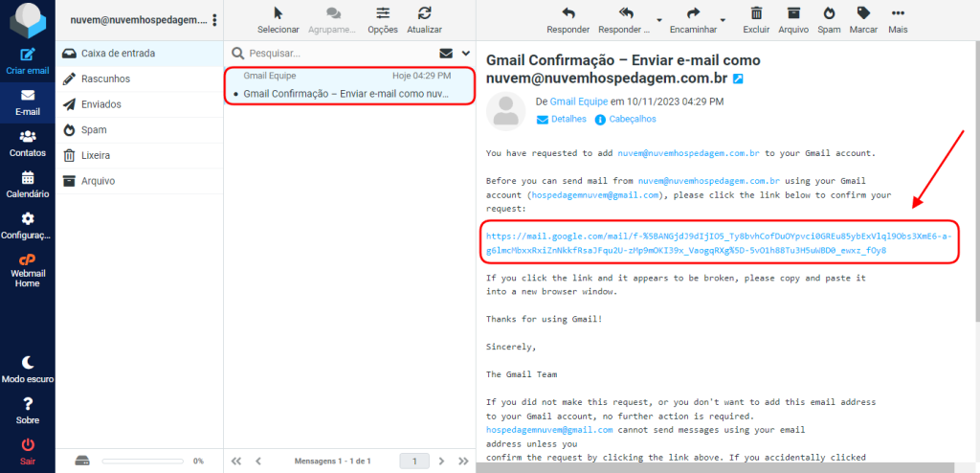Click first nuvem@nuvemhospedagem.com.br link in body
The image size is (980, 473).
click(x=689, y=152)
